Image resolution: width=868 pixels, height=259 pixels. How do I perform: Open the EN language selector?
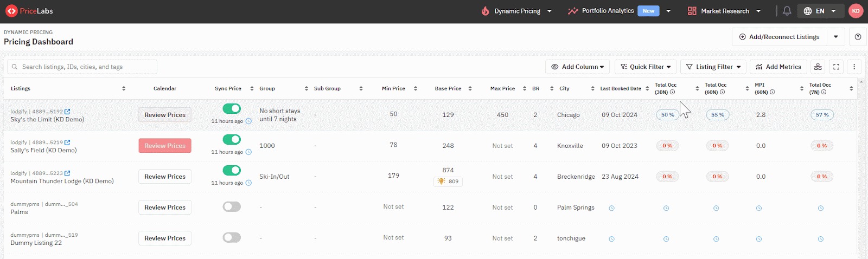coord(820,11)
